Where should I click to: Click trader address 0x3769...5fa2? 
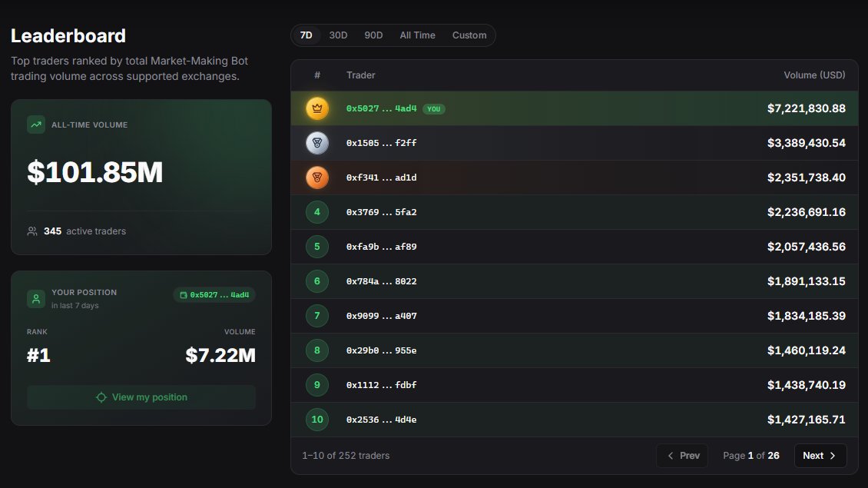(382, 212)
